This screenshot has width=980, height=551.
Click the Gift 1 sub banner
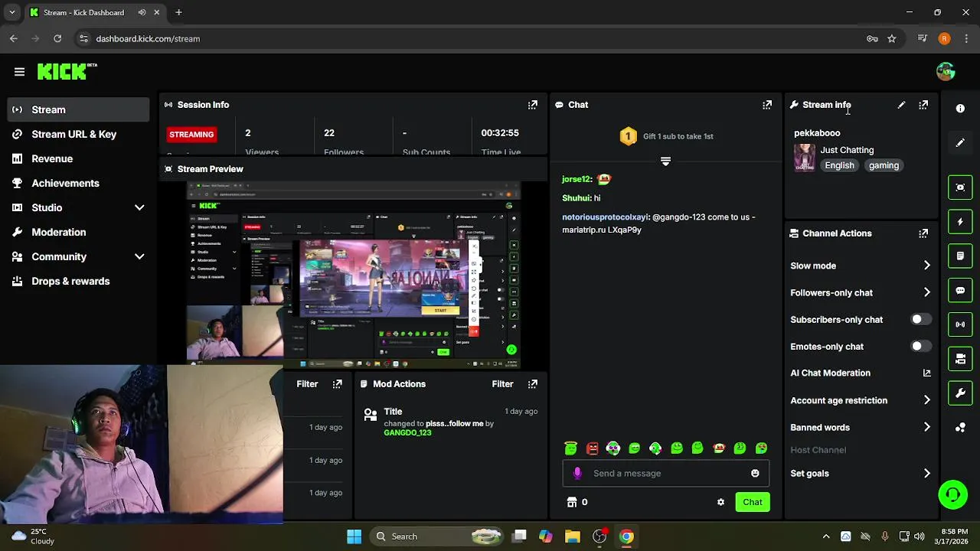tap(666, 136)
